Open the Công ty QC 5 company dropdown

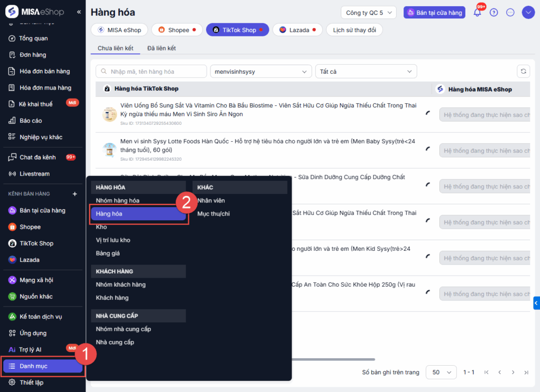(369, 13)
